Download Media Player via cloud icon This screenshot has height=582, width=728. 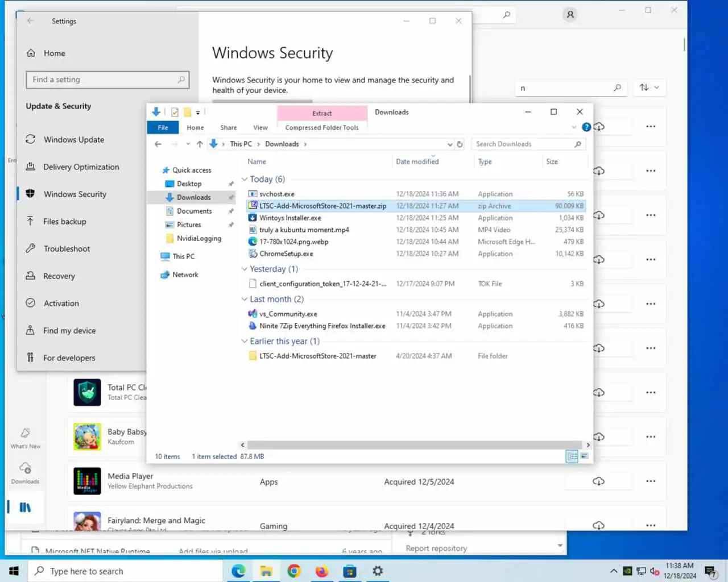coord(598,481)
